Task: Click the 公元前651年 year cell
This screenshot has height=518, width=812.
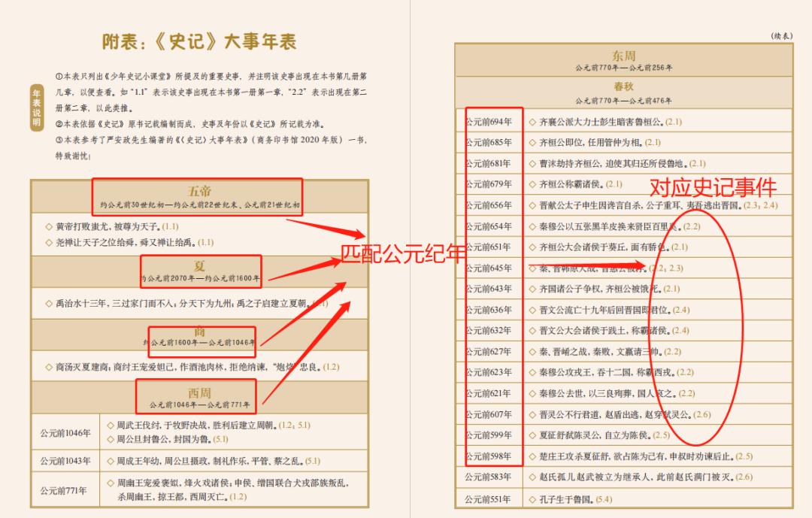Action: coord(489,247)
